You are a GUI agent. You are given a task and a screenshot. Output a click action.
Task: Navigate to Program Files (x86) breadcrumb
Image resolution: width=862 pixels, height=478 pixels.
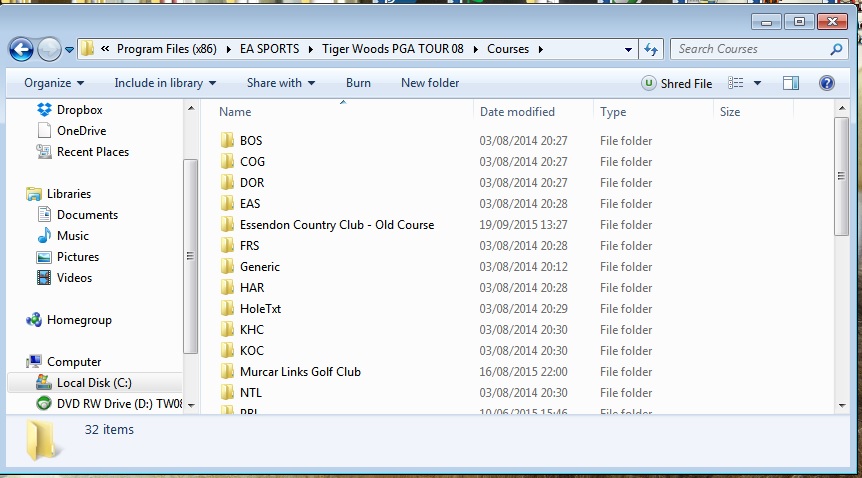(x=167, y=49)
